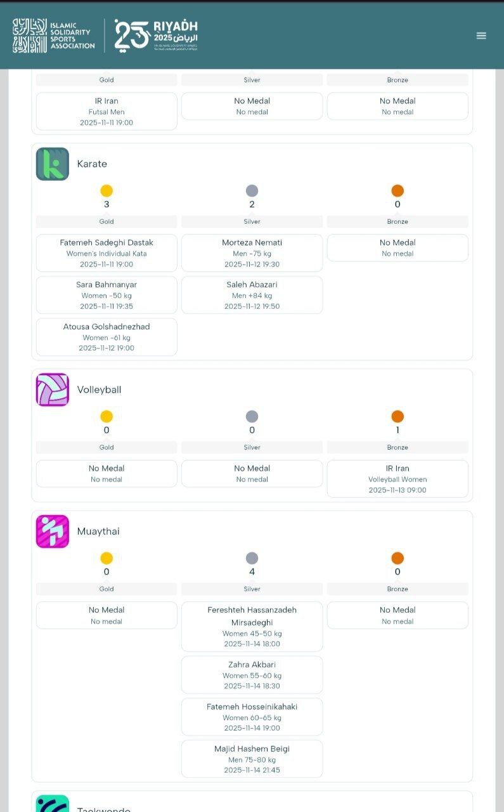504x812 pixels.
Task: Click the IR Iran Volleyball Women card
Action: [x=397, y=478]
